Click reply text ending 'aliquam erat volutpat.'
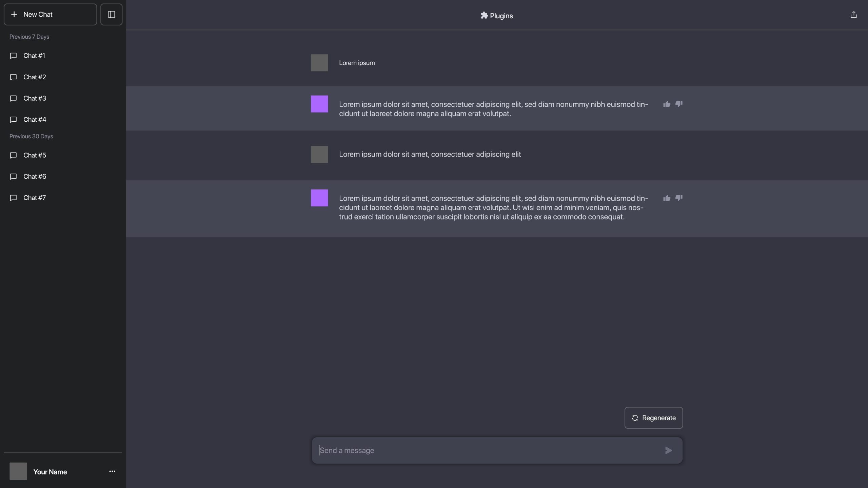 tap(494, 109)
